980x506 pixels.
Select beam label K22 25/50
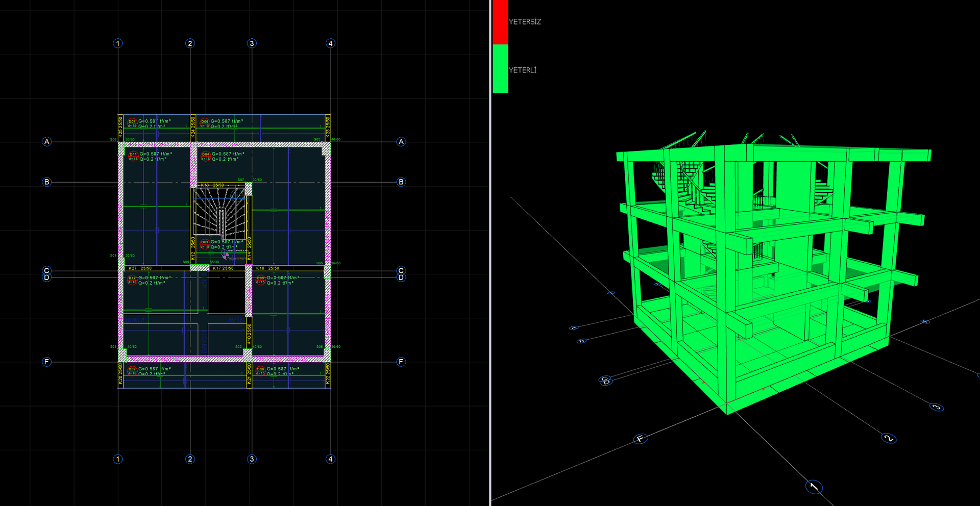tap(328, 374)
